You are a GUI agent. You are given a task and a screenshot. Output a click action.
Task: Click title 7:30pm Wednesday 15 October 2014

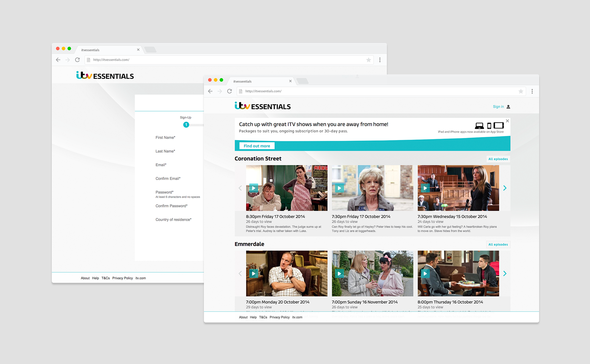[452, 217]
